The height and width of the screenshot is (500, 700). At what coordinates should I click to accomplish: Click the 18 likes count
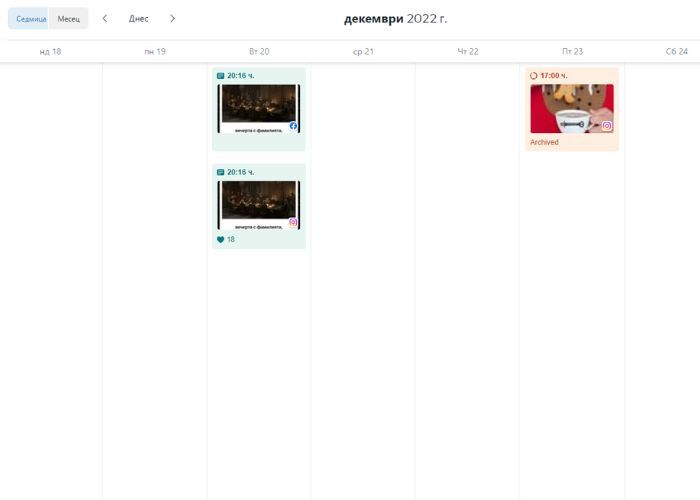(x=231, y=240)
